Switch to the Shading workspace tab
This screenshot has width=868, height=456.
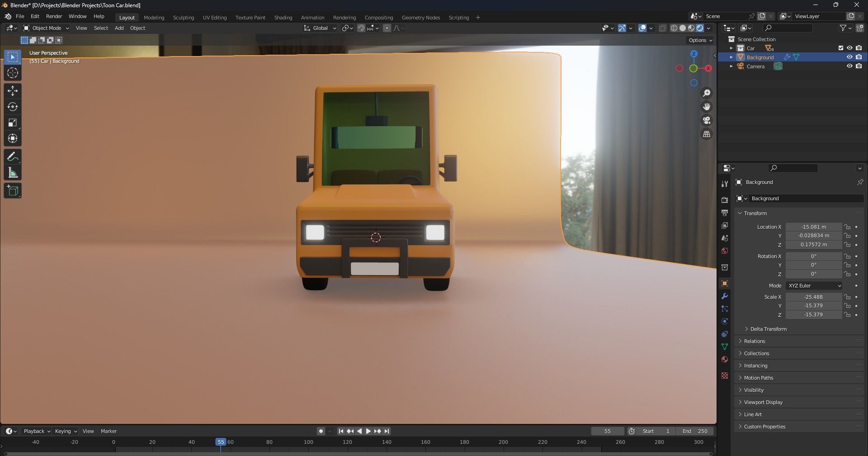tap(283, 17)
